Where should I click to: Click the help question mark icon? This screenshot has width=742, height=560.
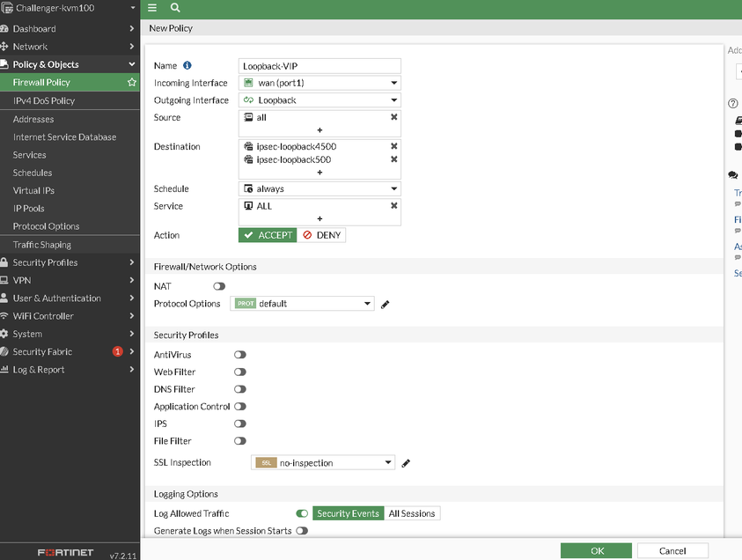pos(732,104)
